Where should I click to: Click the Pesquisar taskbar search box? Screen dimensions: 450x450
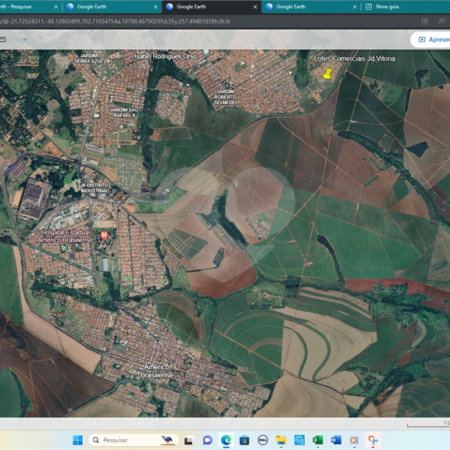[133, 440]
